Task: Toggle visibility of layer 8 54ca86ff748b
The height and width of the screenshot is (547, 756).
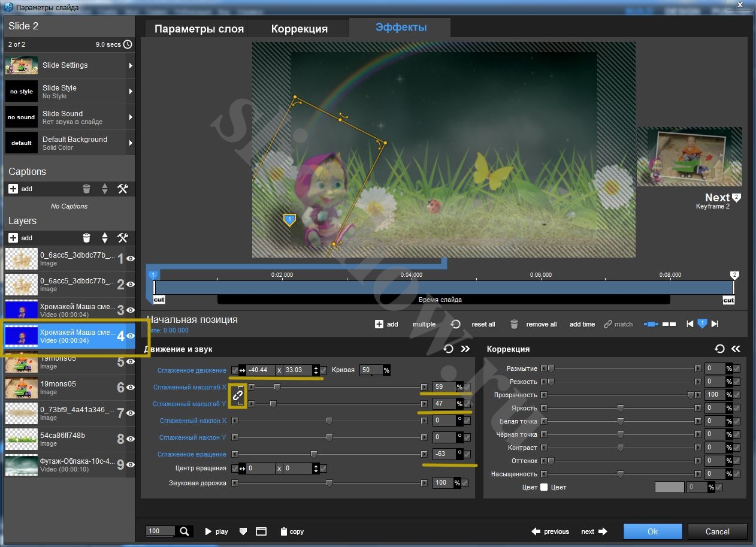Action: (130, 439)
